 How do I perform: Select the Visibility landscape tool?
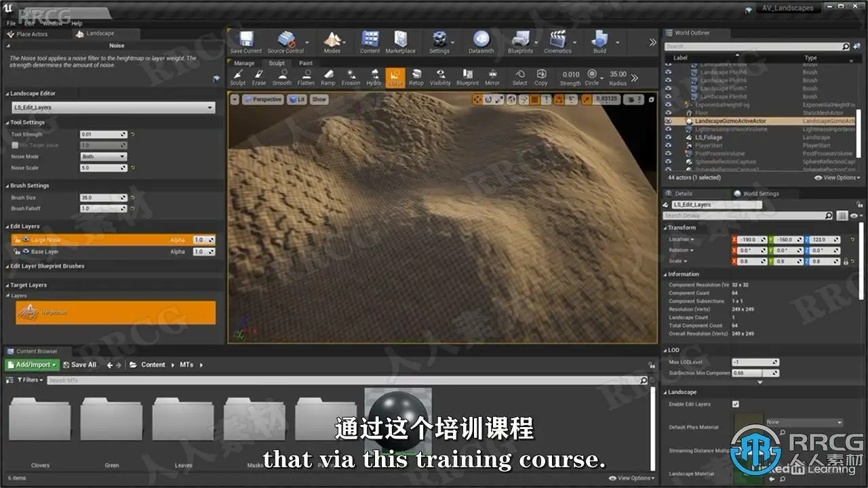pyautogui.click(x=440, y=78)
